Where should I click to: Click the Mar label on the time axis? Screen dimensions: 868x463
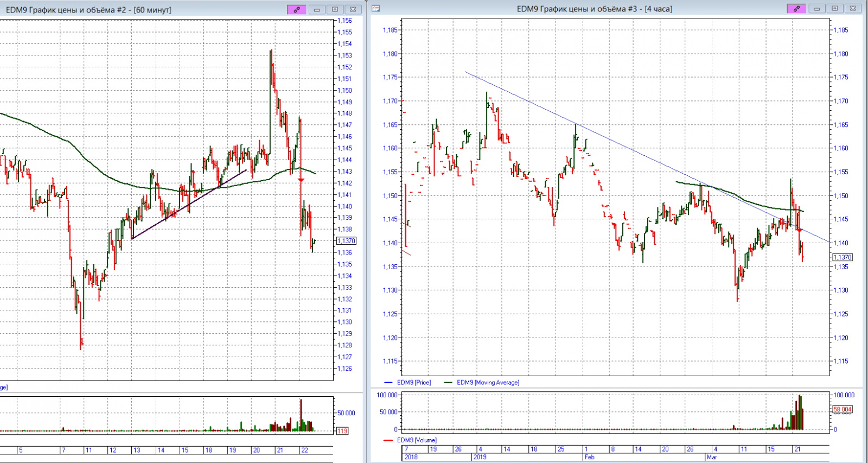pyautogui.click(x=712, y=457)
